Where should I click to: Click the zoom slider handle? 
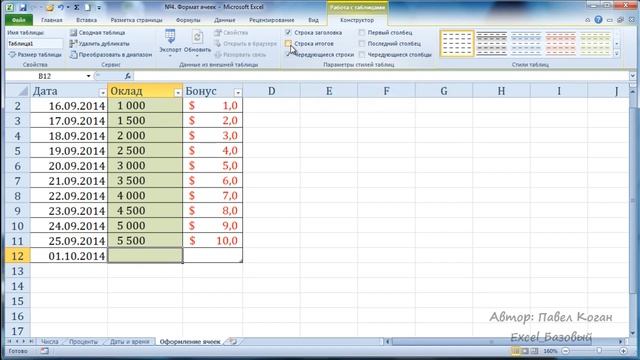pos(599,351)
